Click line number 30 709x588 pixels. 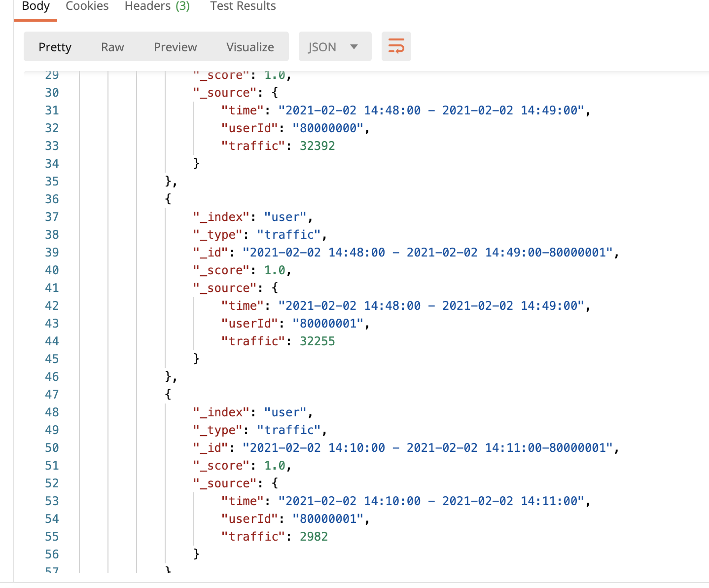tap(52, 93)
